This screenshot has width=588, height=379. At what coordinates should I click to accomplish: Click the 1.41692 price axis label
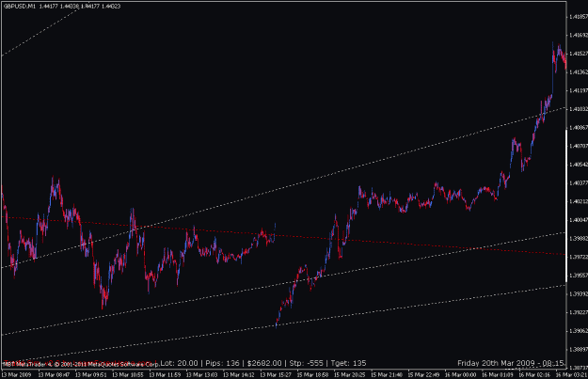[x=579, y=35]
